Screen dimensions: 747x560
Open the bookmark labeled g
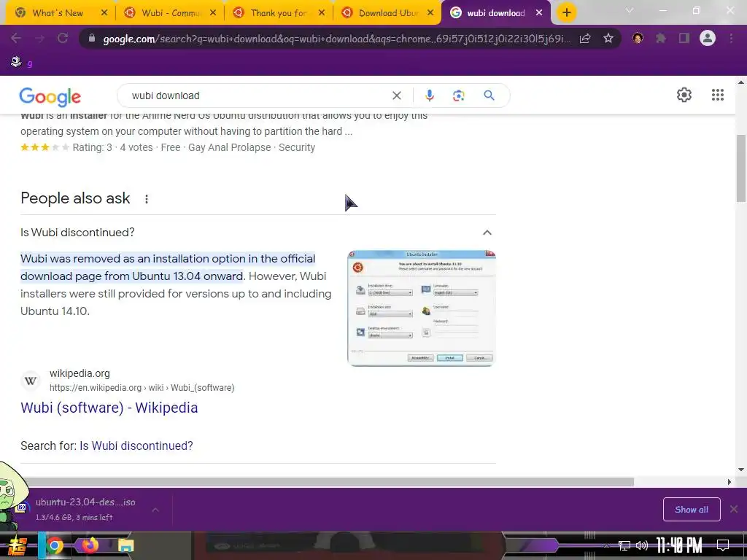(21, 63)
